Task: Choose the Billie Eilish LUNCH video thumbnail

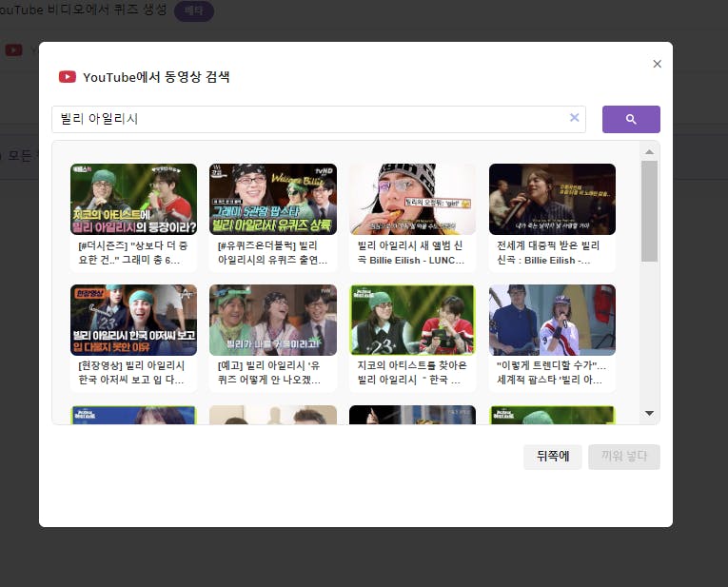Action: click(412, 199)
